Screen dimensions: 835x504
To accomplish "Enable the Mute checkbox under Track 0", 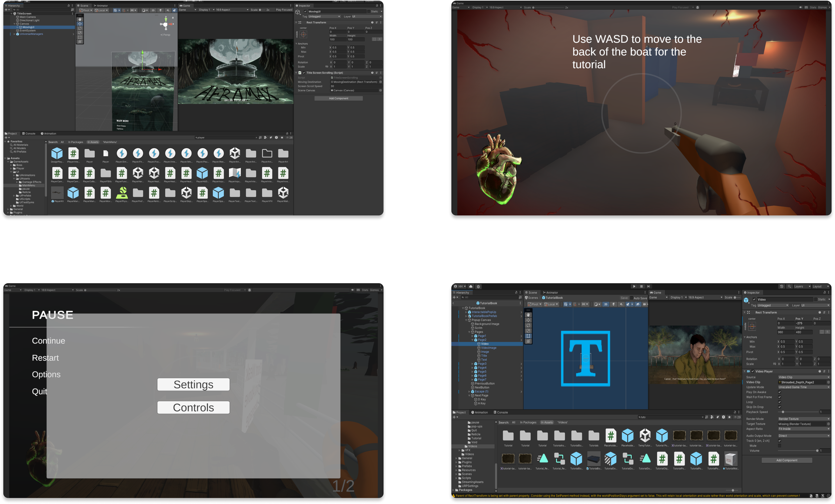I will (x=779, y=446).
